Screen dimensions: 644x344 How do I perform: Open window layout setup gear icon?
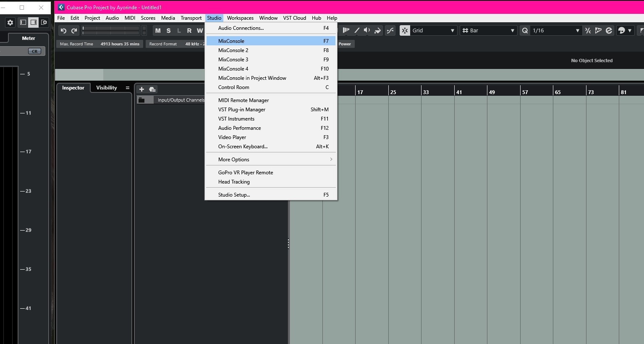[44, 22]
